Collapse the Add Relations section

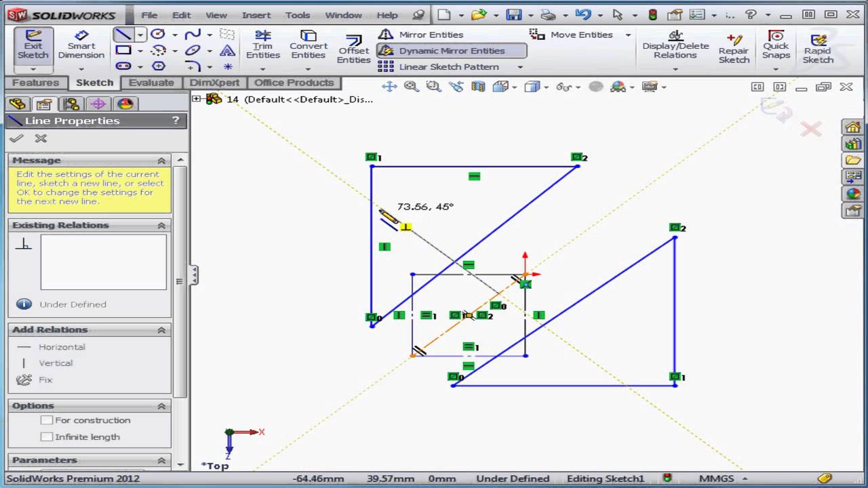(x=161, y=330)
